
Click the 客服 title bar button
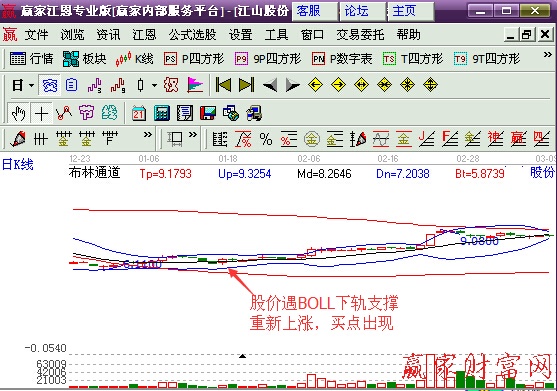[x=315, y=11]
